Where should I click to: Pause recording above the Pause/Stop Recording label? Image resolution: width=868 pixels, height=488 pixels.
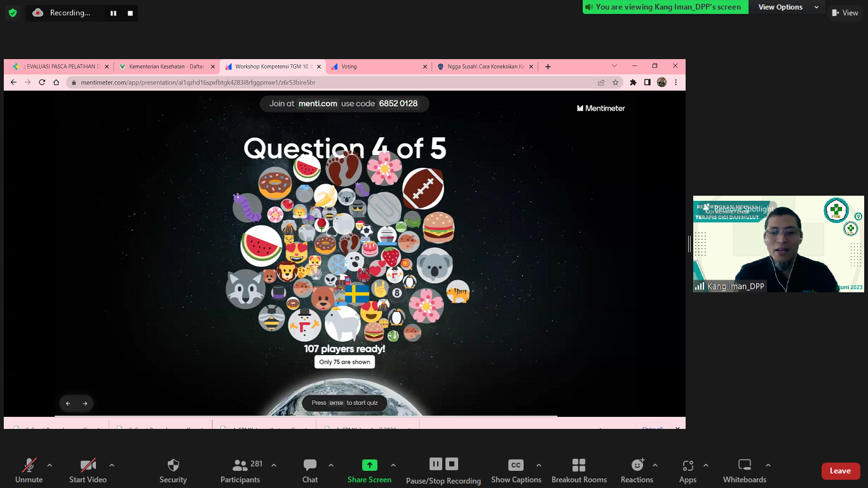point(435,464)
